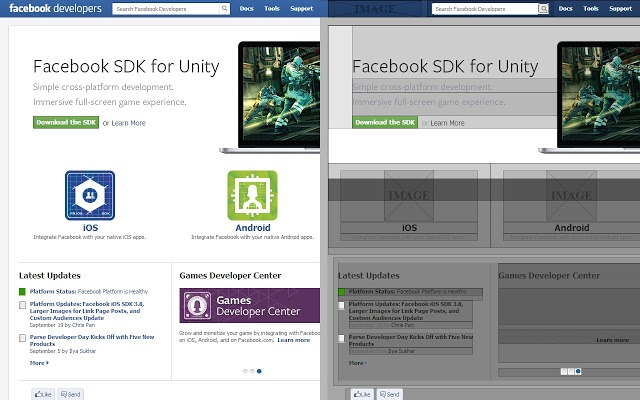Open the Docs menu in the wireframe header
Screen dimensions: 640x400
tap(565, 9)
